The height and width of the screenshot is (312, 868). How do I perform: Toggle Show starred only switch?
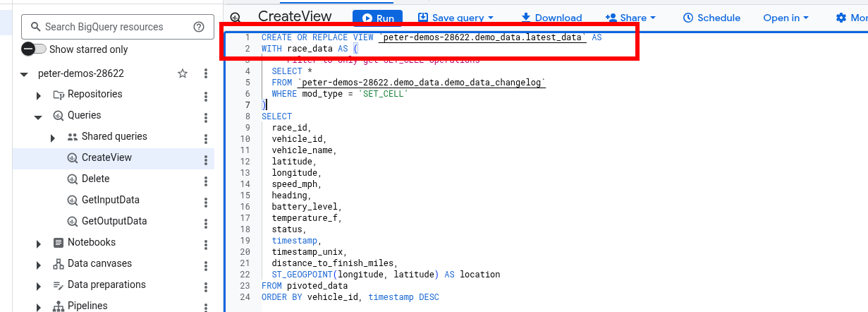34,49
